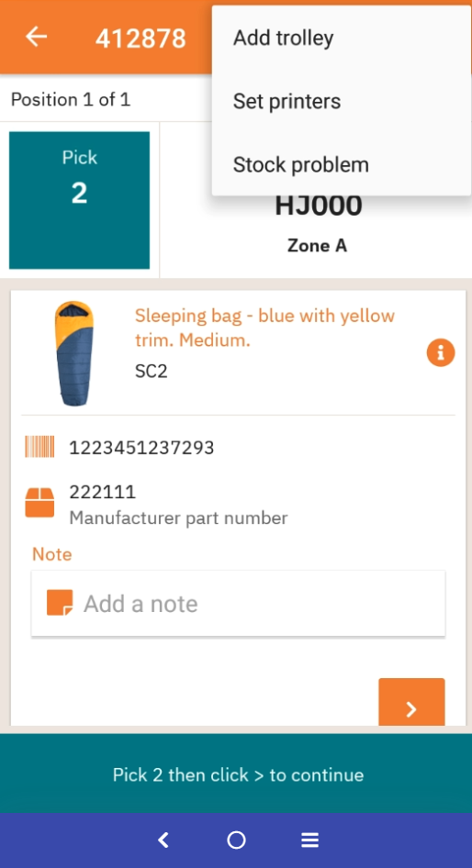The image size is (472, 868).
Task: Tap the teal Pick 2 tile
Action: click(x=79, y=200)
